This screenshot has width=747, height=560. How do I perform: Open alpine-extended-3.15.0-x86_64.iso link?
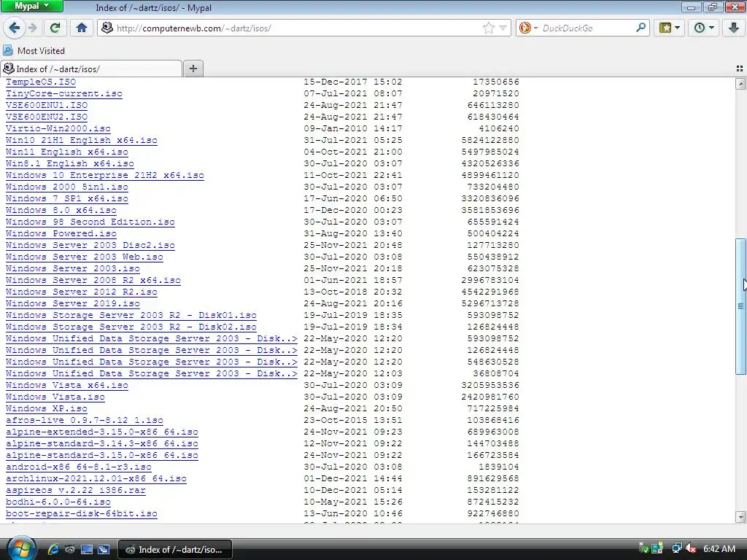tap(102, 432)
